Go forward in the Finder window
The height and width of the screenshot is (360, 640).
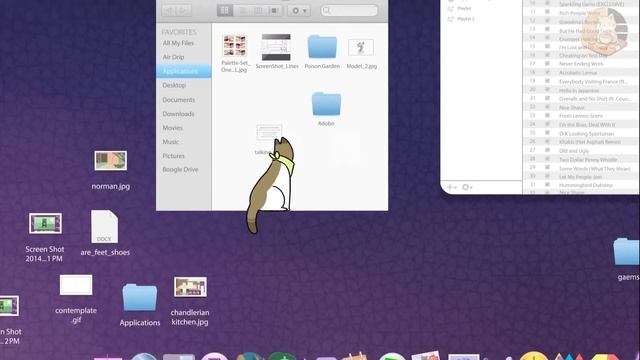pyautogui.click(x=184, y=11)
